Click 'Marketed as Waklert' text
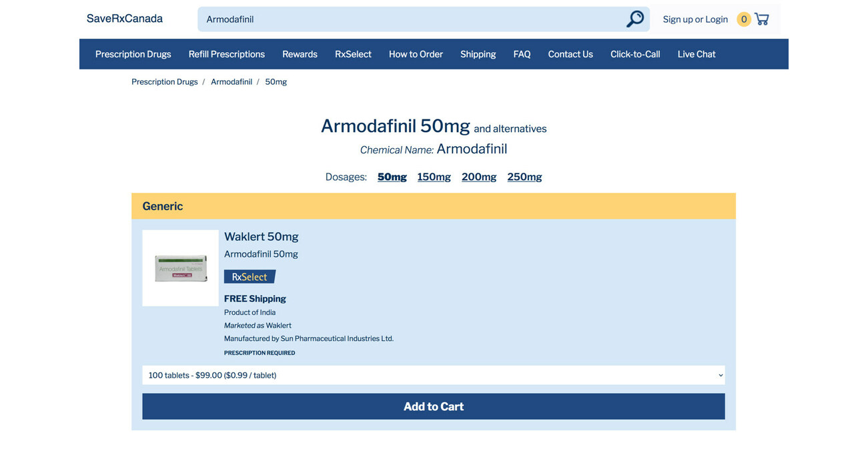Screen dimensions: 868x455 258,326
